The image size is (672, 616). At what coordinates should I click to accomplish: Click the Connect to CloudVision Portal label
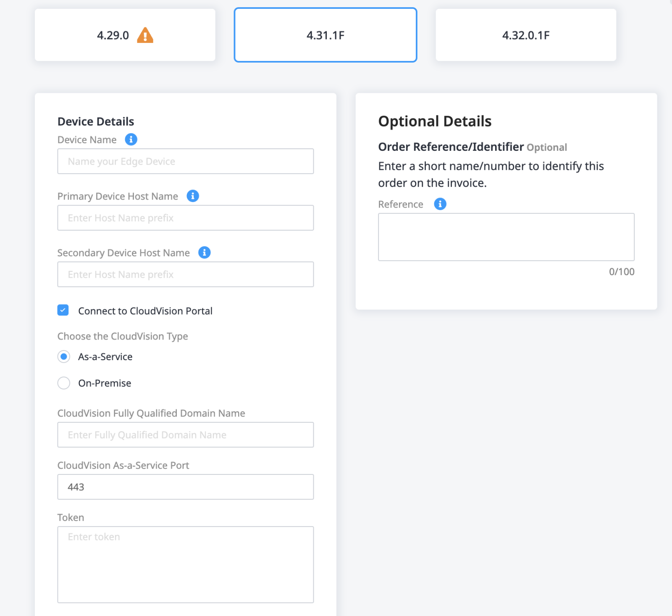coord(145,311)
